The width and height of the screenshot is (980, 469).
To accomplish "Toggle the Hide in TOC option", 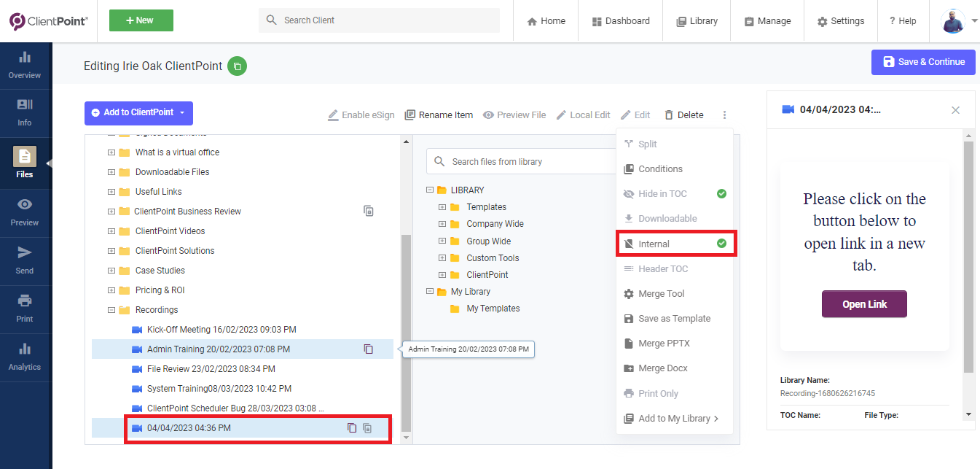I will (675, 194).
